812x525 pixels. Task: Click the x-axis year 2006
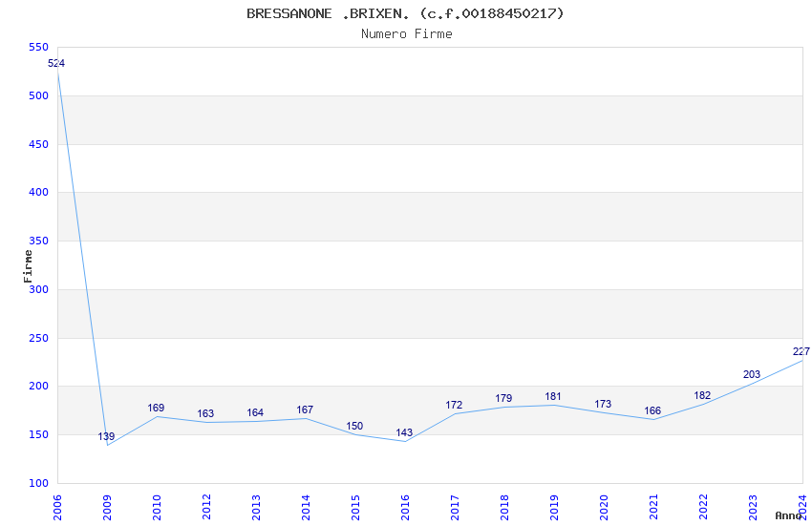pos(57,508)
